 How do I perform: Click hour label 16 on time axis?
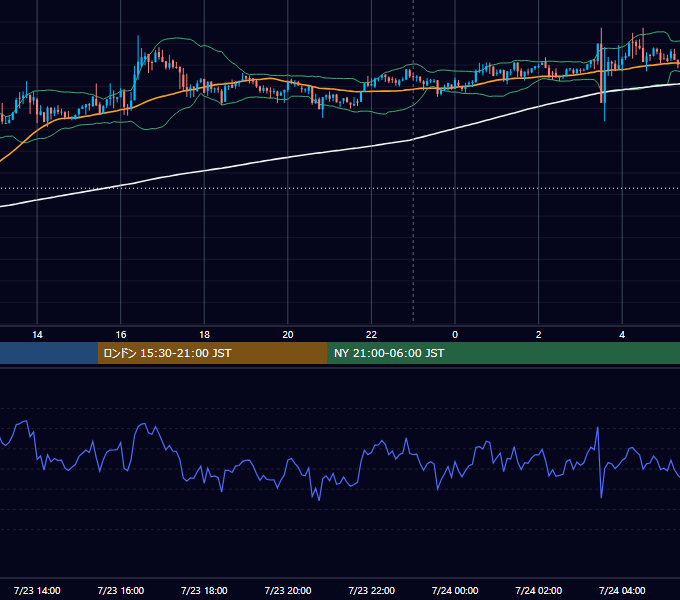tap(121, 335)
